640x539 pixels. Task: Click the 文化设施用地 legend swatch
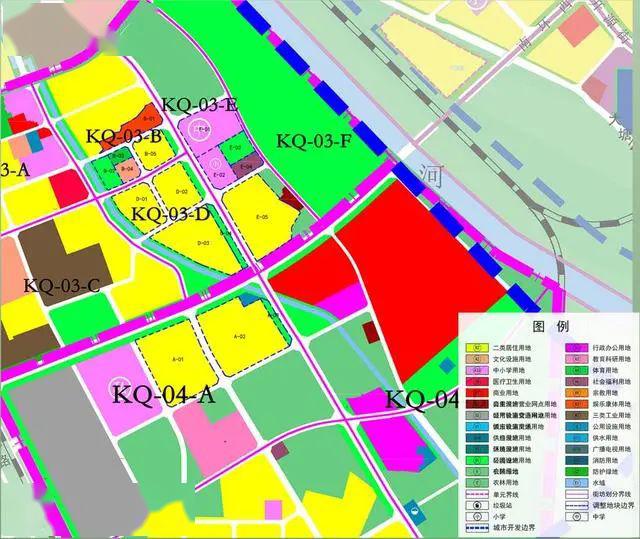(477, 359)
